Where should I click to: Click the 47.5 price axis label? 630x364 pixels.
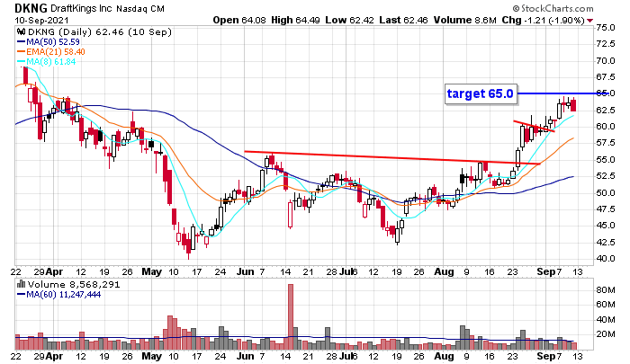[606, 209]
